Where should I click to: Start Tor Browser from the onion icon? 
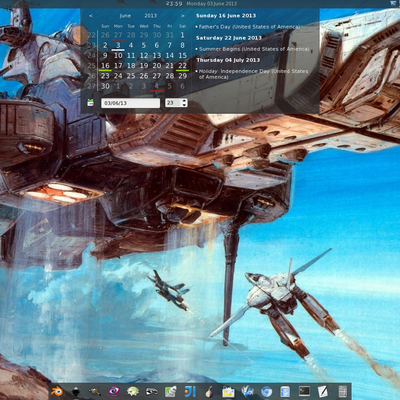click(209, 391)
